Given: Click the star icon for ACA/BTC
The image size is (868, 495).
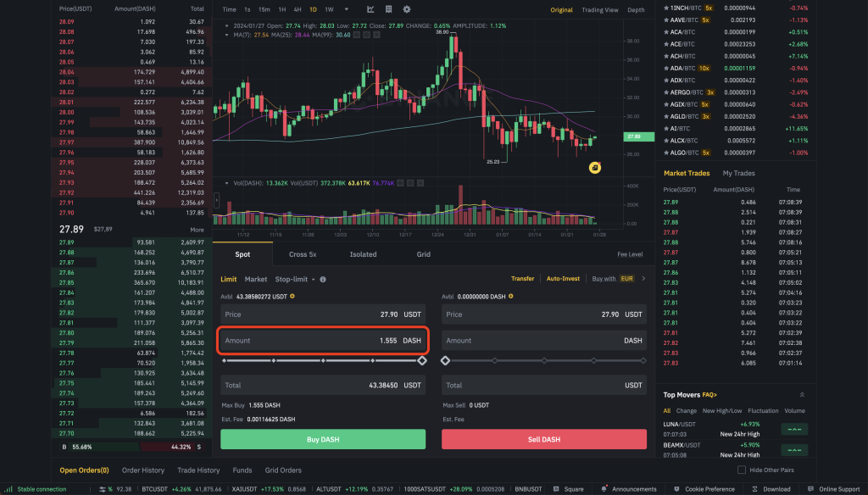Looking at the screenshot, I should [666, 32].
